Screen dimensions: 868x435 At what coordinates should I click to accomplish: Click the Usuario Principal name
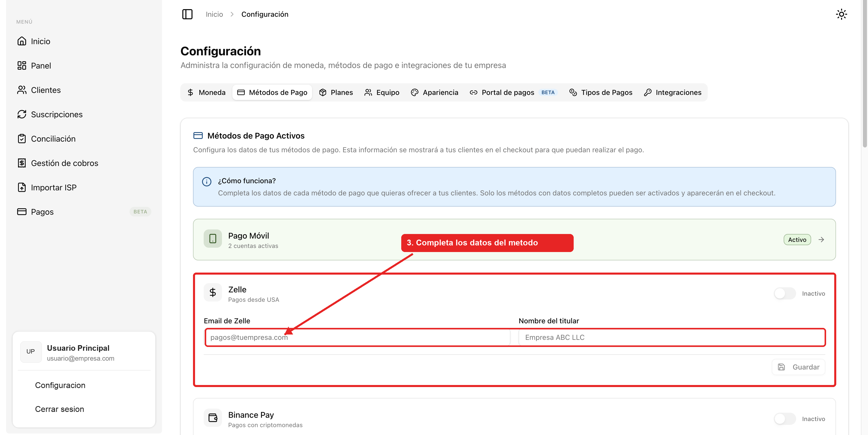click(x=78, y=348)
